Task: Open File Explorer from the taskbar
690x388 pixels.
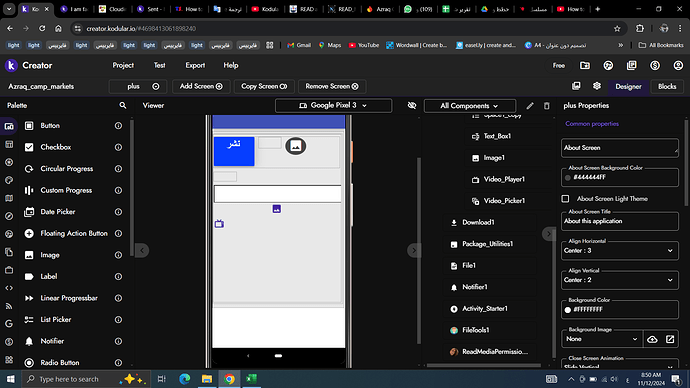Action: (206, 379)
